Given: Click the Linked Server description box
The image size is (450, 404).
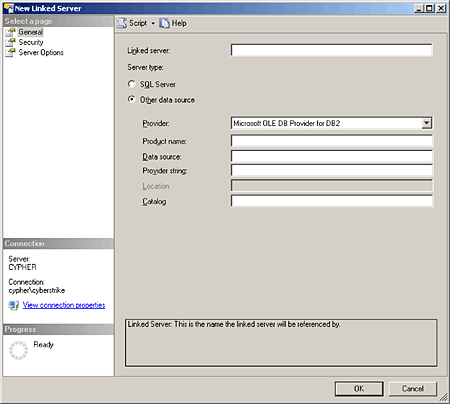Looking at the screenshot, I should click(281, 343).
